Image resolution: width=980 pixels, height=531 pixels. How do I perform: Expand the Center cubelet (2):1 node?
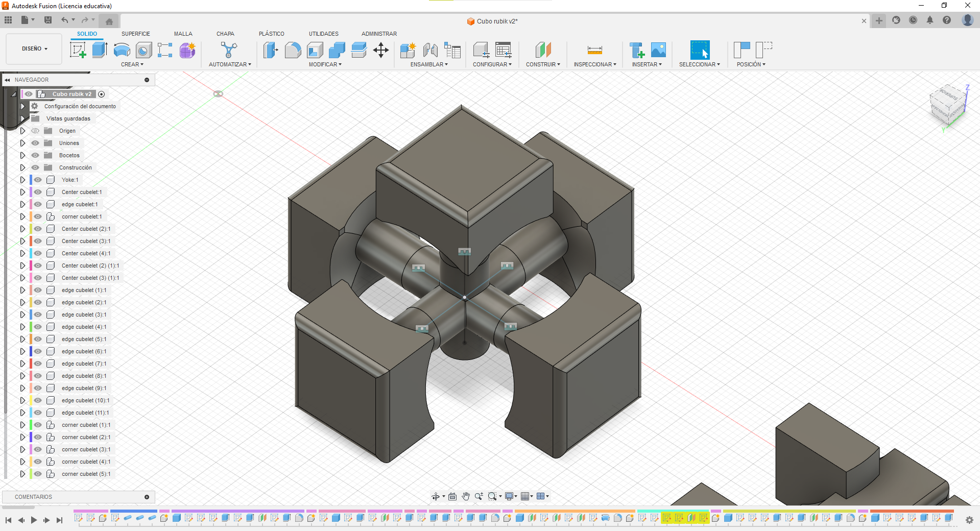pos(22,229)
